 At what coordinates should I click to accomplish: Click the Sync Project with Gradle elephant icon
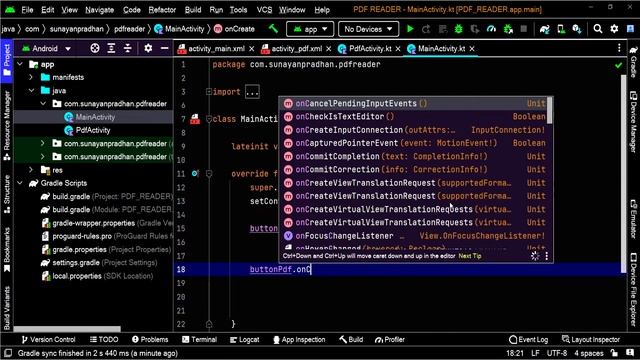tap(544, 29)
